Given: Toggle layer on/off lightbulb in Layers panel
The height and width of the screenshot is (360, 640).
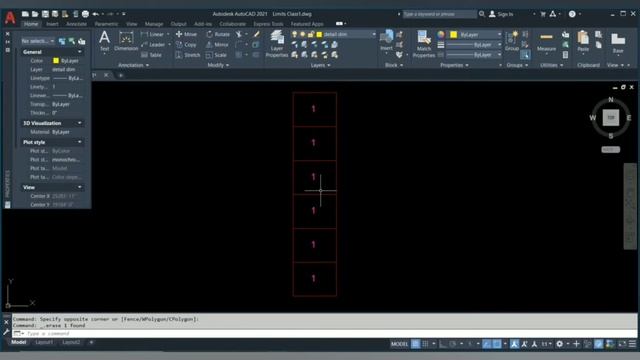Looking at the screenshot, I should pos(294,34).
